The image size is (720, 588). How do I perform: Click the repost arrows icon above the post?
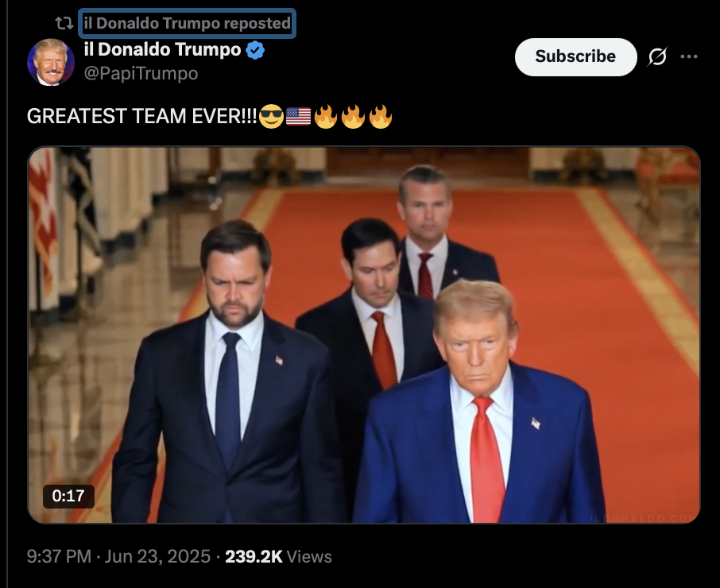64,23
